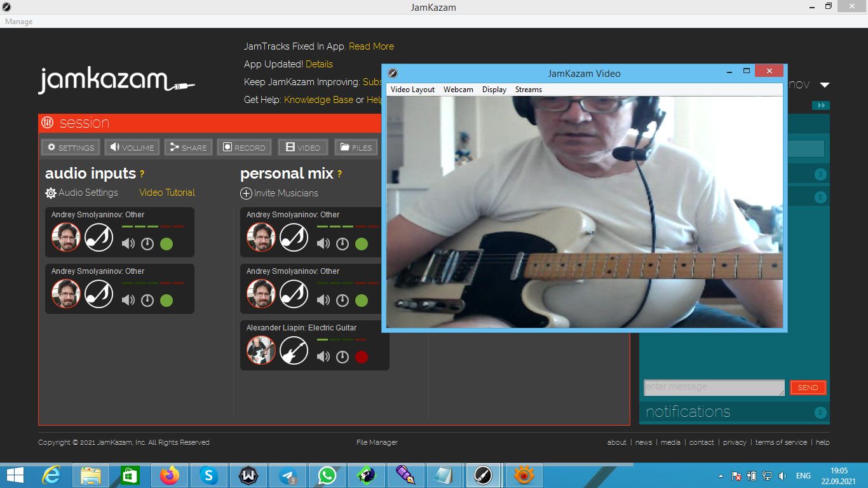
Task: Adjust pan knob on second audio inputs track
Action: 147,301
